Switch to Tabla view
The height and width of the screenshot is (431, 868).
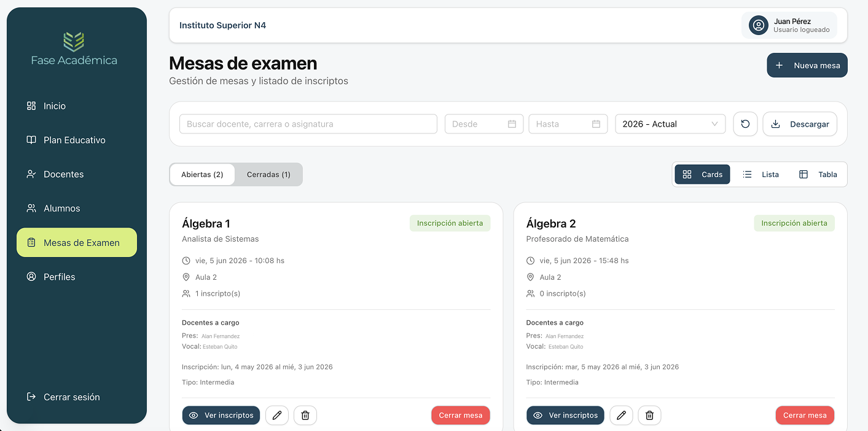[x=818, y=174]
